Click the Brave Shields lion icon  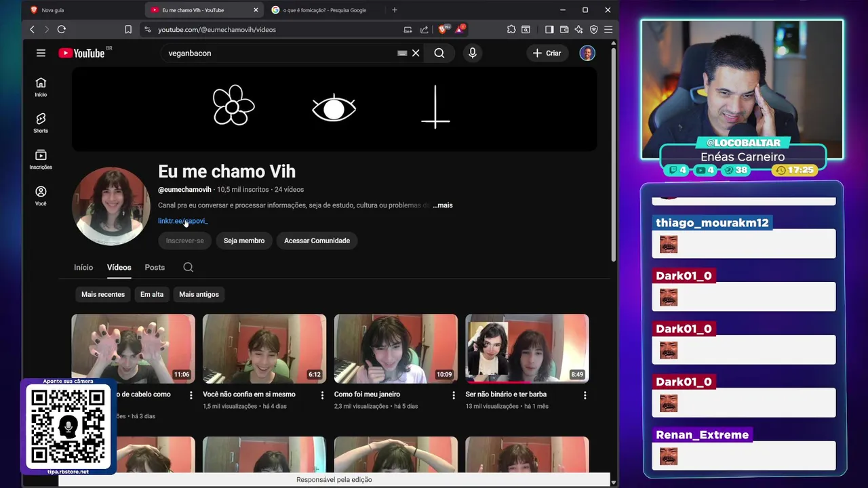pyautogui.click(x=442, y=29)
